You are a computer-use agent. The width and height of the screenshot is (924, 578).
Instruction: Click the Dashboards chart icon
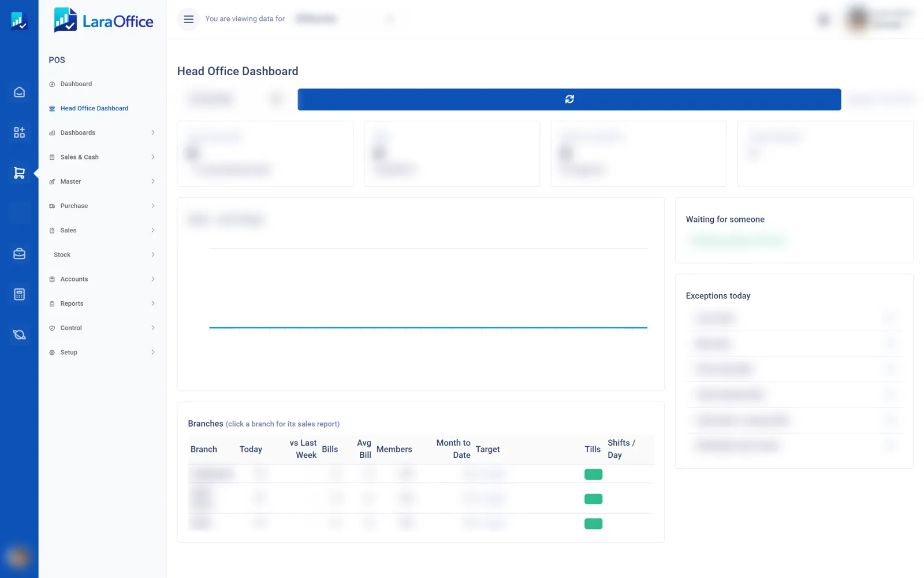coord(52,133)
